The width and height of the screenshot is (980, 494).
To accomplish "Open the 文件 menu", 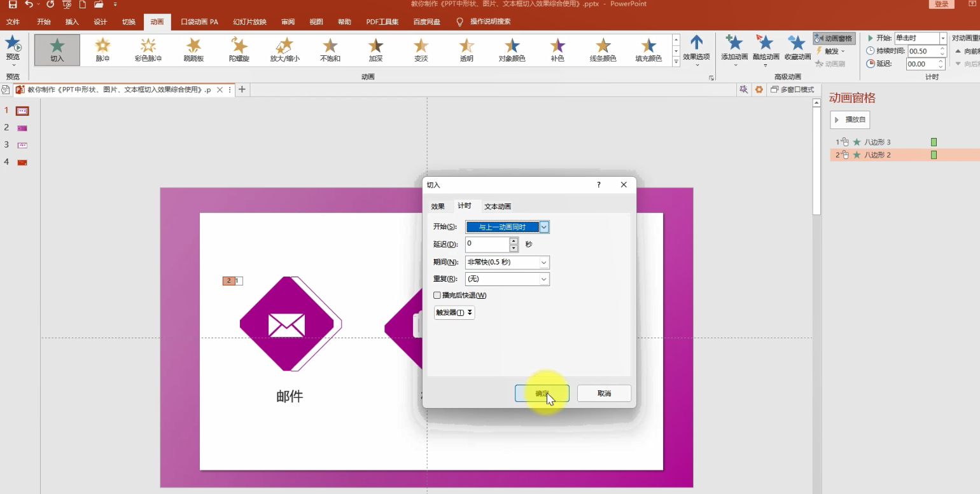I will click(x=13, y=22).
